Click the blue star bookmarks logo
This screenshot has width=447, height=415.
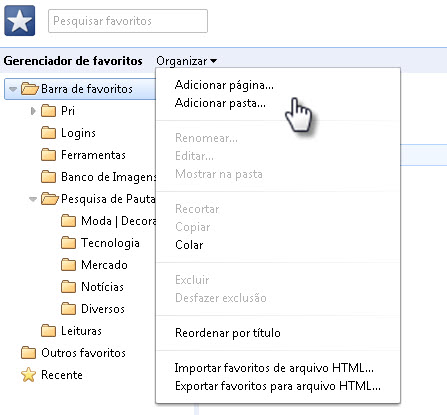pyautogui.click(x=20, y=21)
